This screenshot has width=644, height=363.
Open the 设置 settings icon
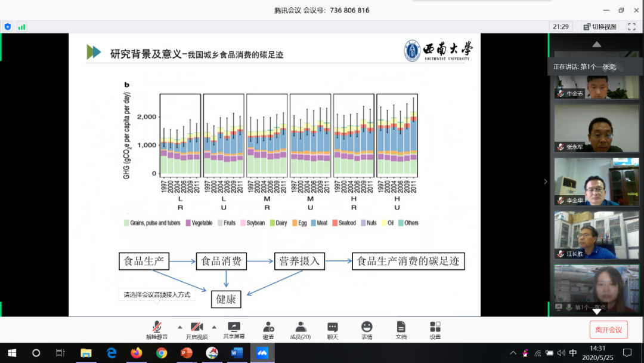click(x=435, y=327)
